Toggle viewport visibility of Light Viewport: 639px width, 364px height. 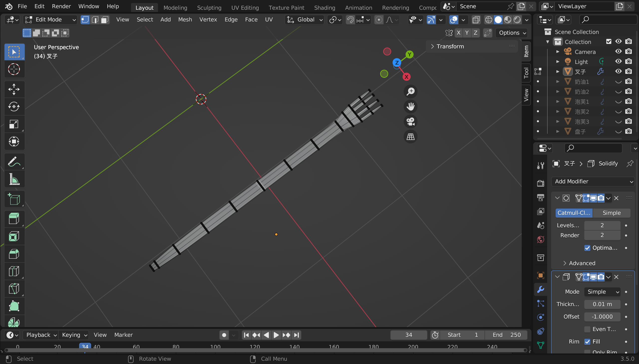(x=618, y=62)
